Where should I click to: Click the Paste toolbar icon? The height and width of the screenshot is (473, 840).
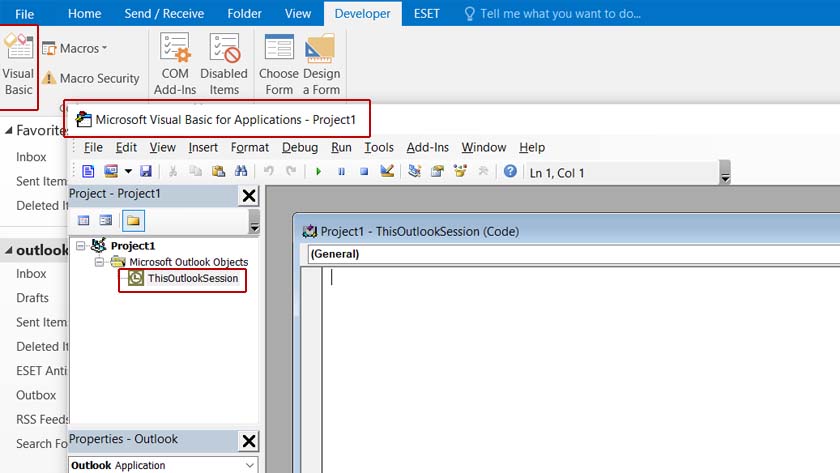click(x=218, y=171)
